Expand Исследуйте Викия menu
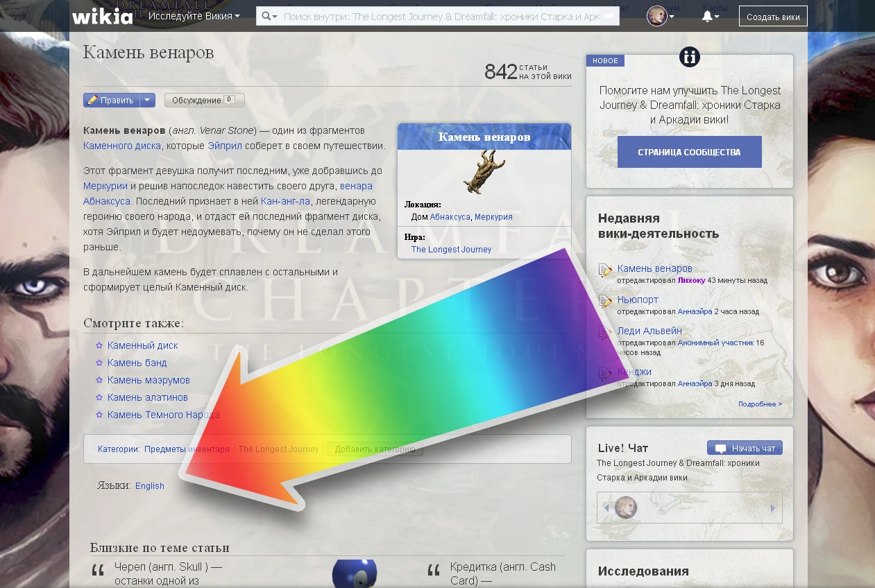 click(x=194, y=16)
